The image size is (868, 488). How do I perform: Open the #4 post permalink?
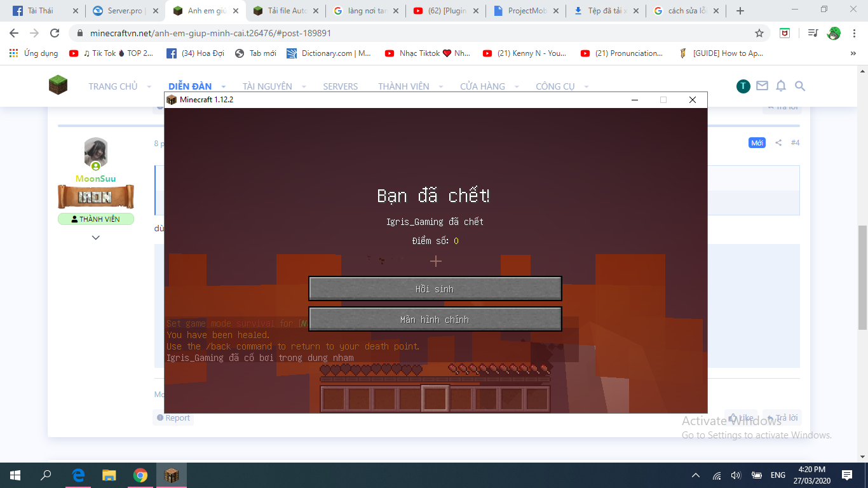coord(796,143)
